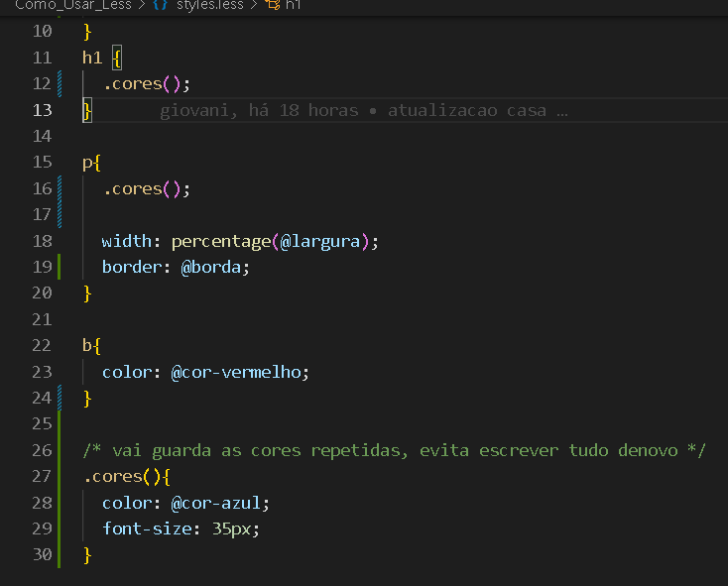Click the p selector on line 15
Screen dimensions: 728x586
pos(87,164)
